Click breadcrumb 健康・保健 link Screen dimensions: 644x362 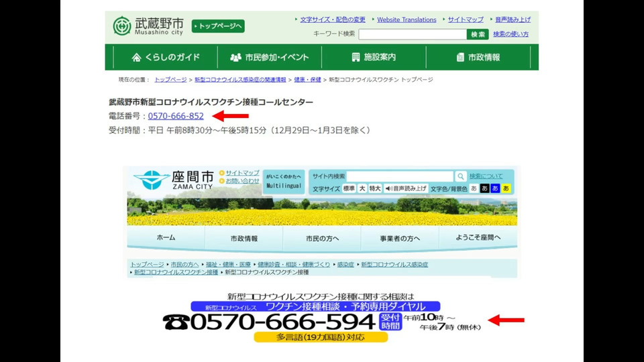(x=307, y=80)
